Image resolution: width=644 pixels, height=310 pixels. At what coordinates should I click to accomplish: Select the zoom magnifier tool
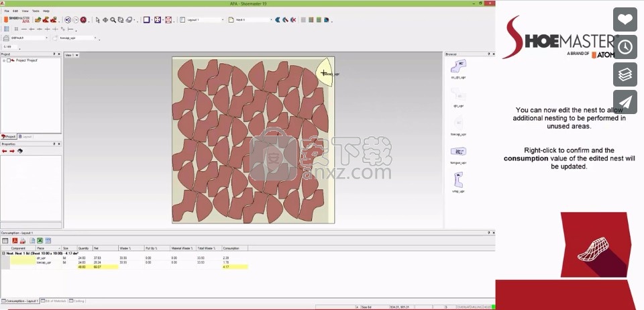click(x=113, y=19)
